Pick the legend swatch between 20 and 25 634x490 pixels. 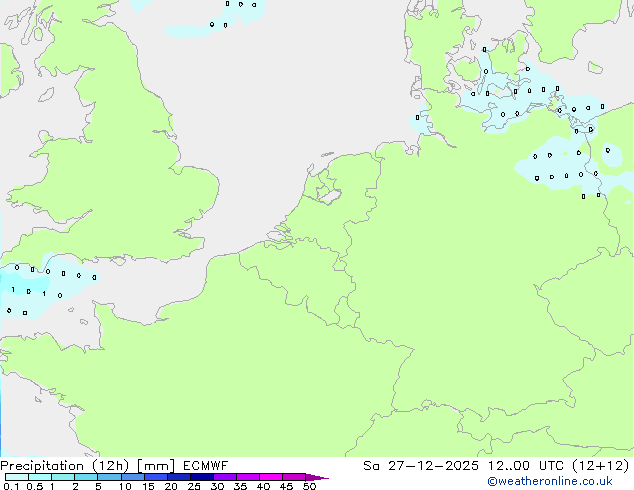pyautogui.click(x=178, y=478)
